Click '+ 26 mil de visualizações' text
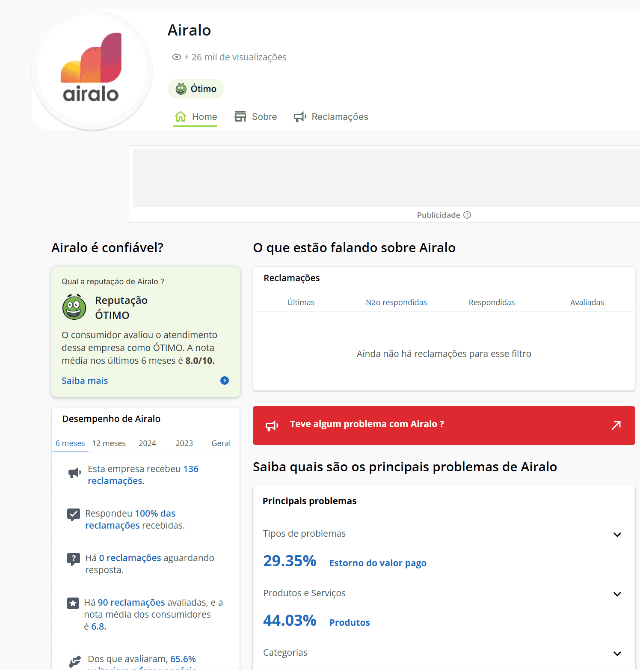 (235, 57)
